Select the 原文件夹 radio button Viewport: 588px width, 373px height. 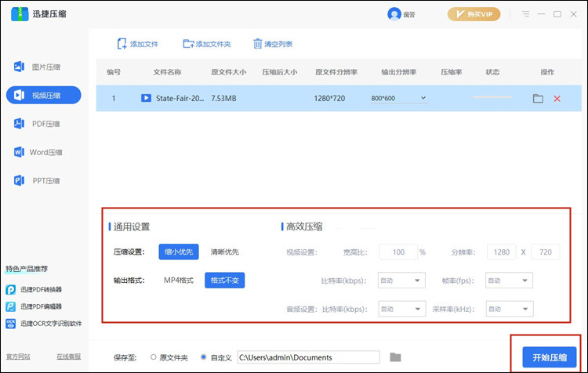pyautogui.click(x=154, y=357)
